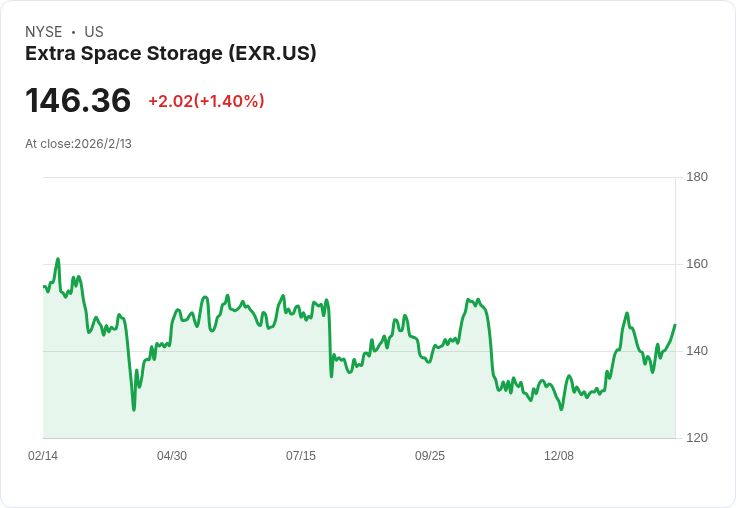736x508 pixels.
Task: Click the US market label
Action: coord(94,32)
